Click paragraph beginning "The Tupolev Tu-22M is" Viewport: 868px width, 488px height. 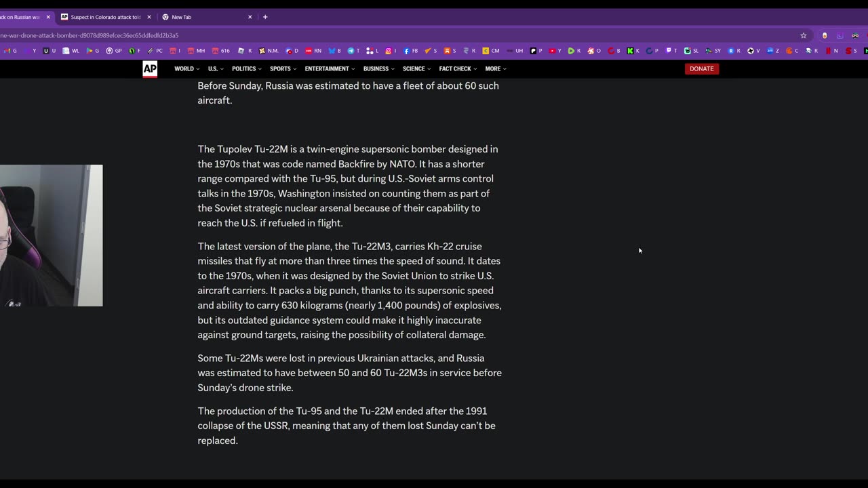[x=348, y=186]
